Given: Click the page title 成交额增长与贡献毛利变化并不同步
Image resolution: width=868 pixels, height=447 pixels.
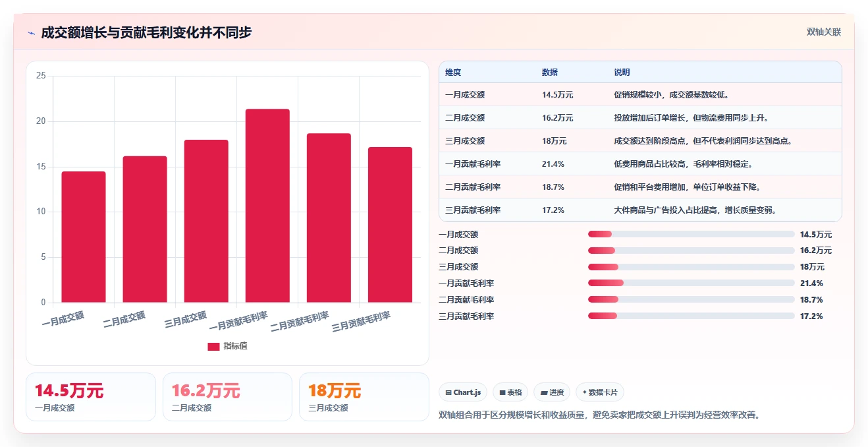Looking at the screenshot, I should [146, 33].
